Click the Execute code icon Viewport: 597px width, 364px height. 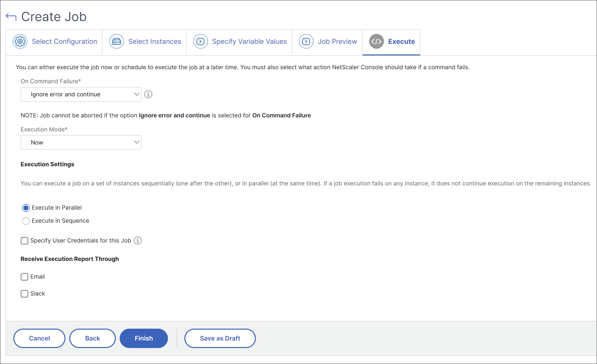tap(376, 41)
